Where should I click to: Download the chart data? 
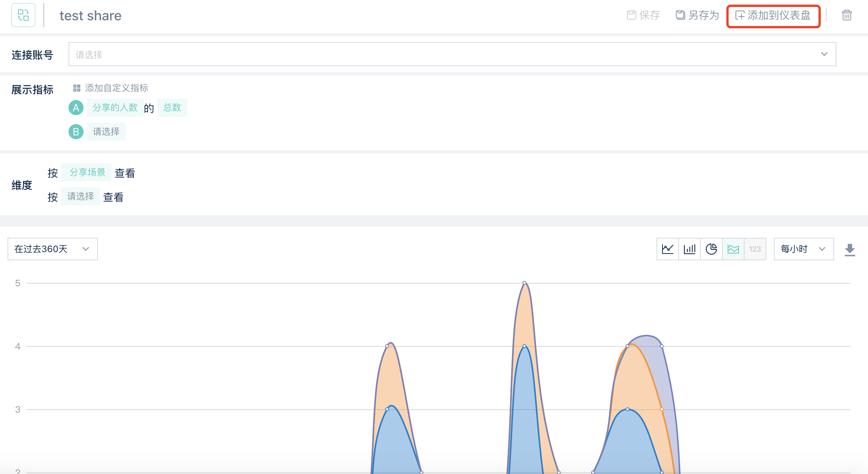(850, 250)
